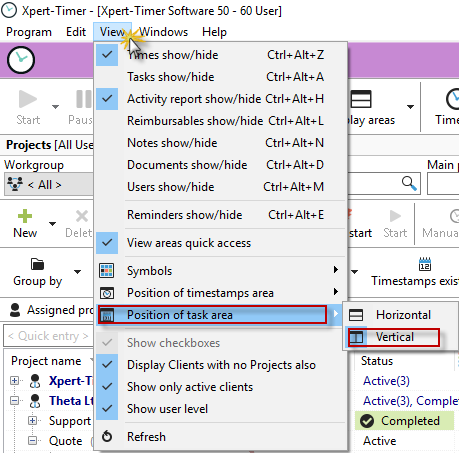Image resolution: width=459 pixels, height=453 pixels.
Task: Uncheck Activity report show/hide
Action: coord(107,99)
